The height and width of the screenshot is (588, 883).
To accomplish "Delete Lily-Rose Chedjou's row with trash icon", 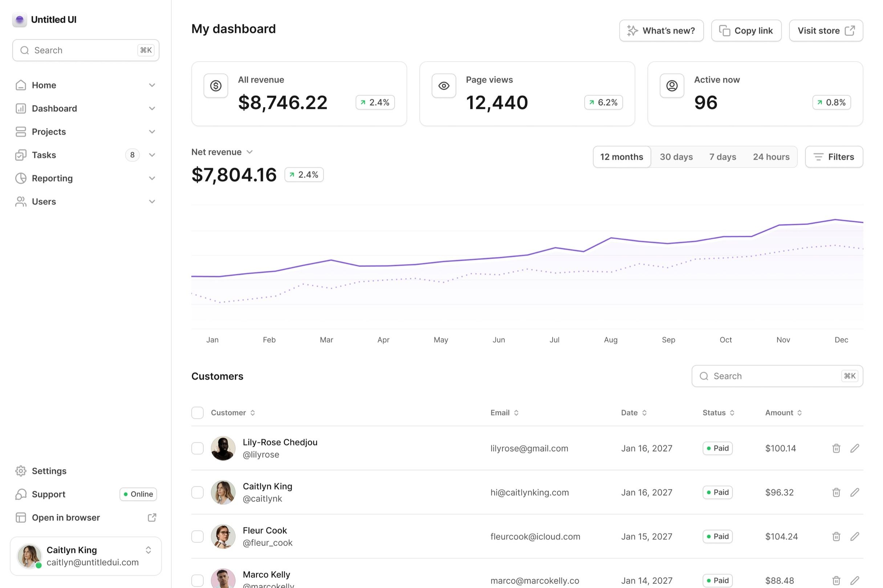I will pos(836,448).
